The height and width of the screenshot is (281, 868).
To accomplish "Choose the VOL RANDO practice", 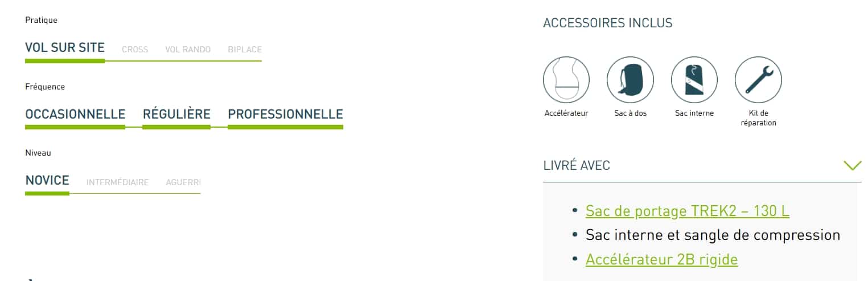I will (188, 50).
